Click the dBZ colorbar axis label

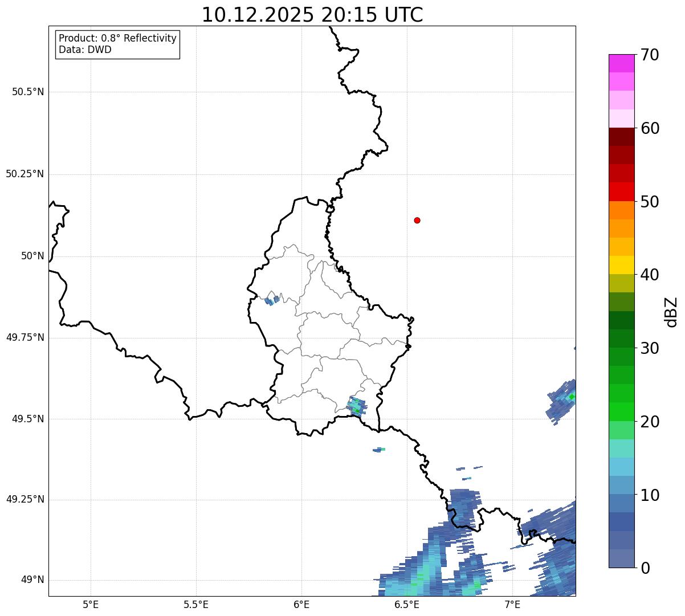tap(671, 312)
